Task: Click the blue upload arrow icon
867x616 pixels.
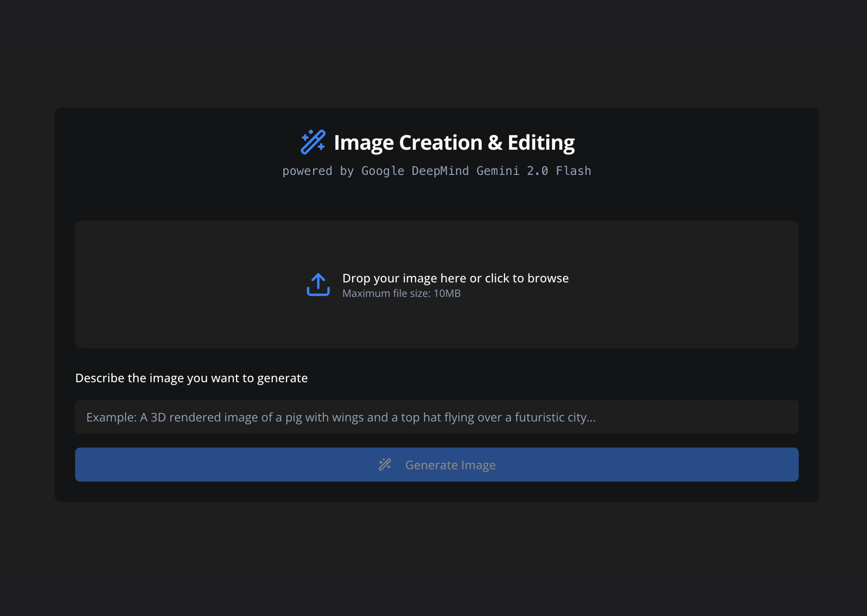Action: [318, 285]
